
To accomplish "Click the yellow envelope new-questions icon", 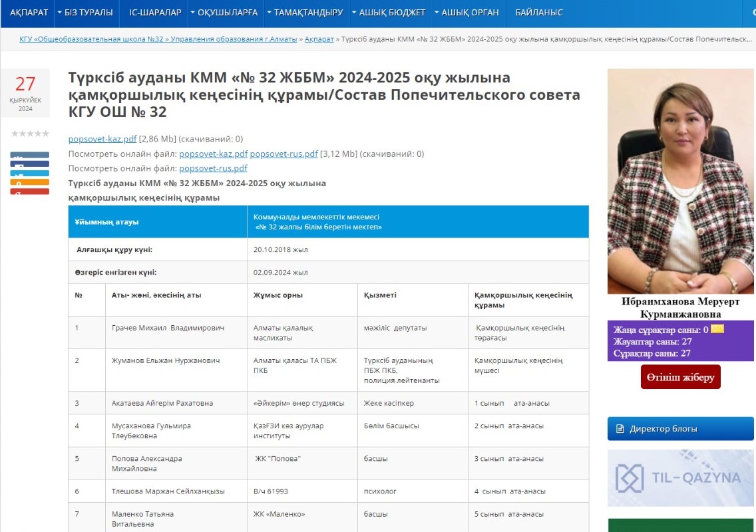I will point(717,329).
